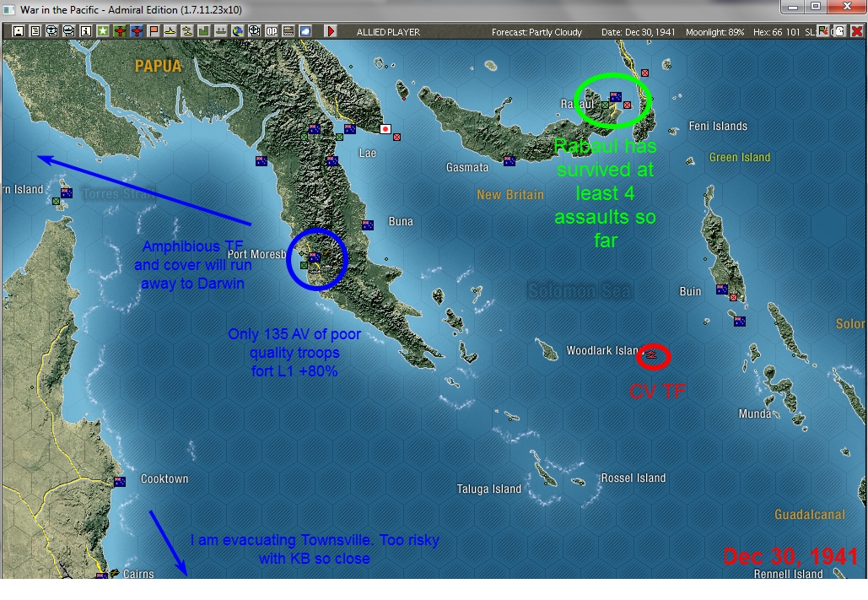Click the striped list icon beside OP
Image resolution: width=868 pixels, height=600 pixels.
pyautogui.click(x=288, y=31)
